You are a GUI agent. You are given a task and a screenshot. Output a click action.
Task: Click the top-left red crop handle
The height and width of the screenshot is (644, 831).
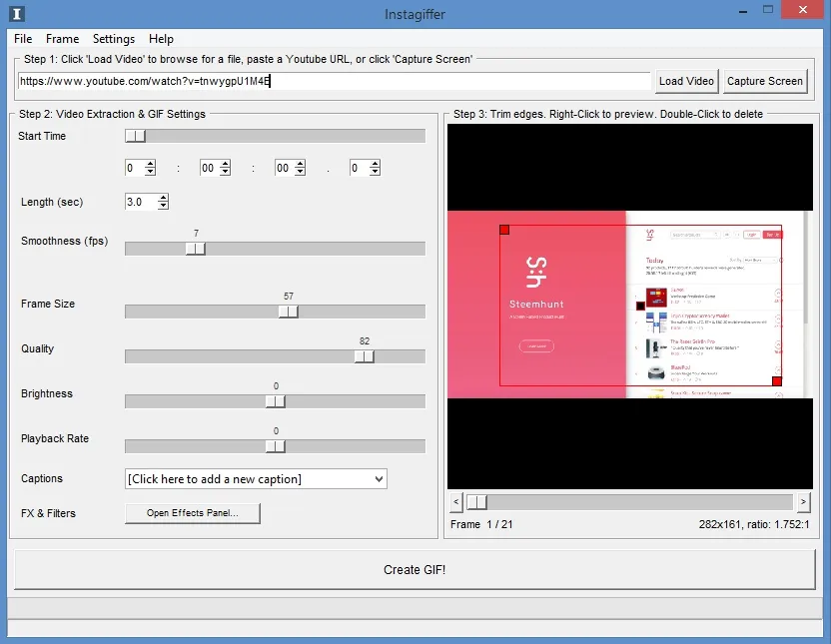pyautogui.click(x=504, y=230)
